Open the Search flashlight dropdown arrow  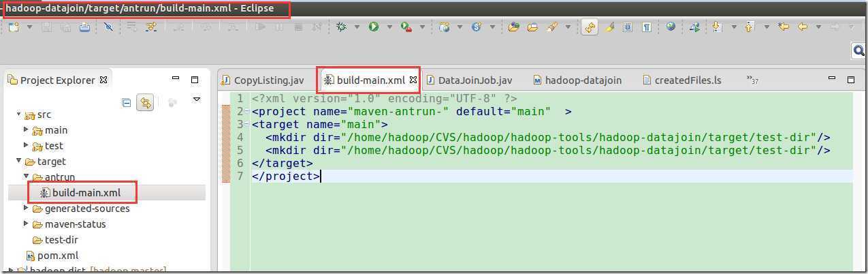568,27
